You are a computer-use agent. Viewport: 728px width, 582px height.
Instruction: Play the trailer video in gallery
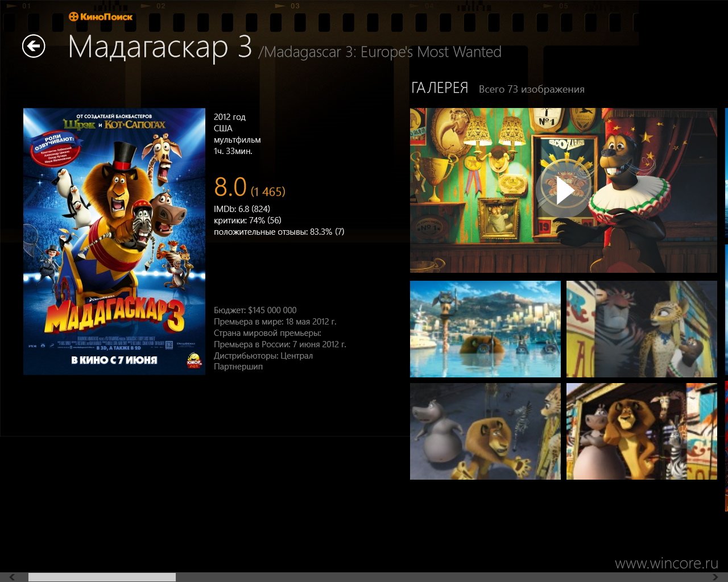point(564,190)
